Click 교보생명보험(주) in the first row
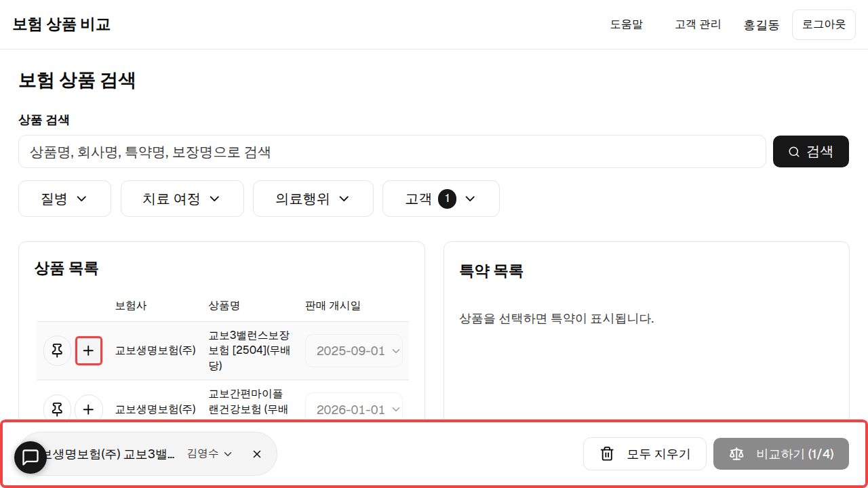 [x=155, y=351]
